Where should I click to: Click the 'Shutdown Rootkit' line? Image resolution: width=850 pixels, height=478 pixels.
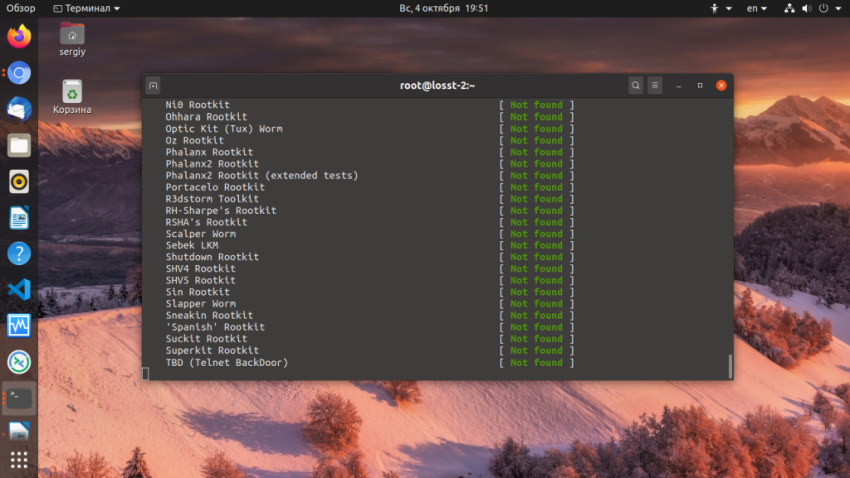click(x=212, y=257)
